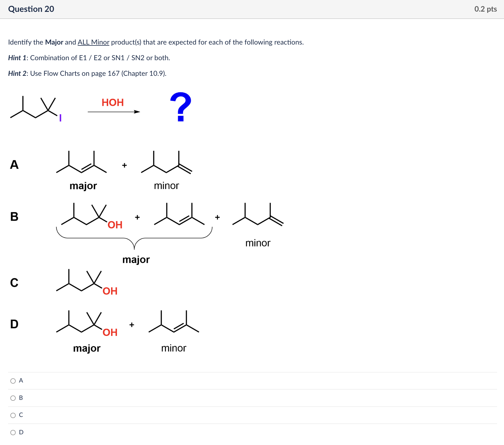
Task: Click the Hint 2 flow chart text
Action: (87, 73)
